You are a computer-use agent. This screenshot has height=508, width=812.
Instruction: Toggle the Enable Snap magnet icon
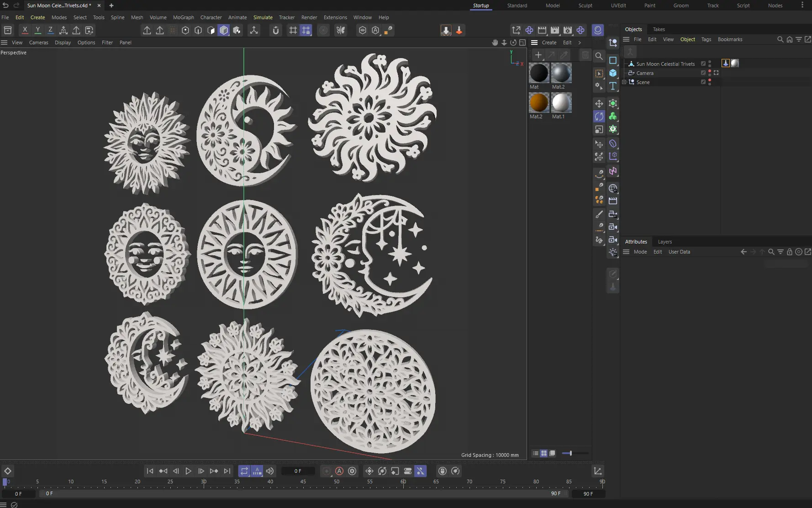click(276, 30)
